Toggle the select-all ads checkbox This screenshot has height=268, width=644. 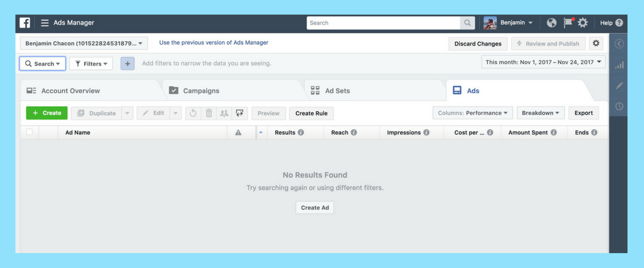coord(30,132)
